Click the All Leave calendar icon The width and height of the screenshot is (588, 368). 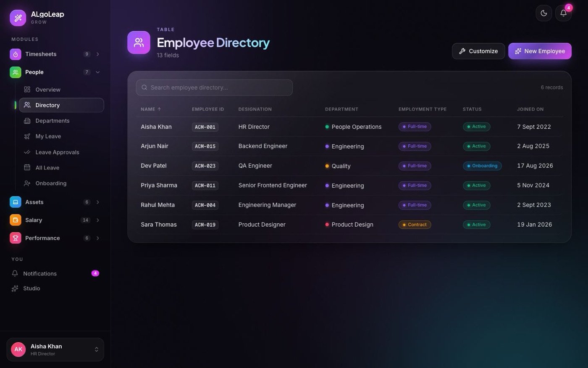point(27,167)
